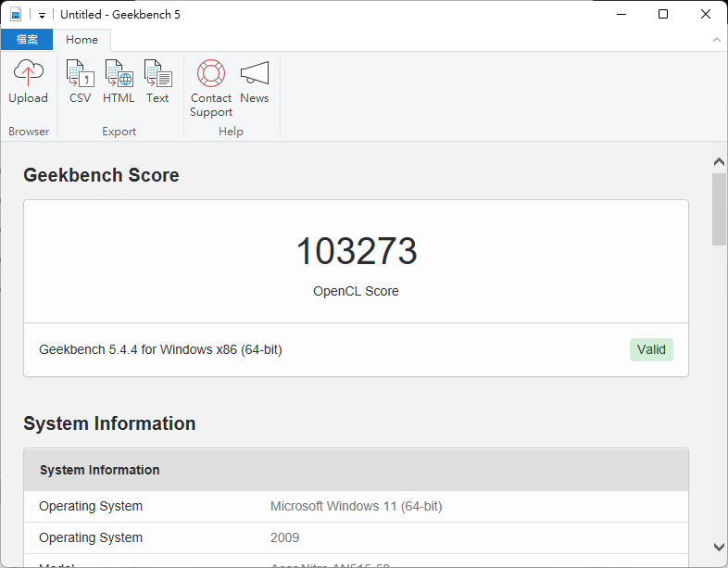Select the Home ribbon tab
This screenshot has height=568, width=728.
pyautogui.click(x=82, y=40)
